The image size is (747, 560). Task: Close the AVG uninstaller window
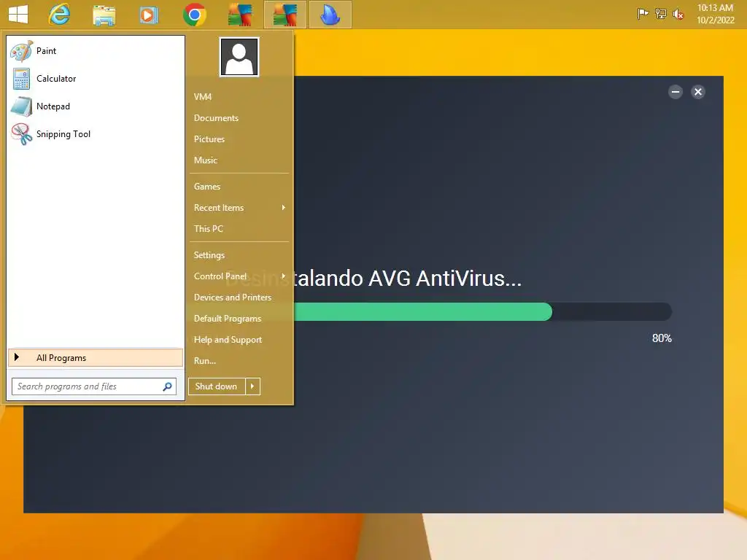pos(698,92)
